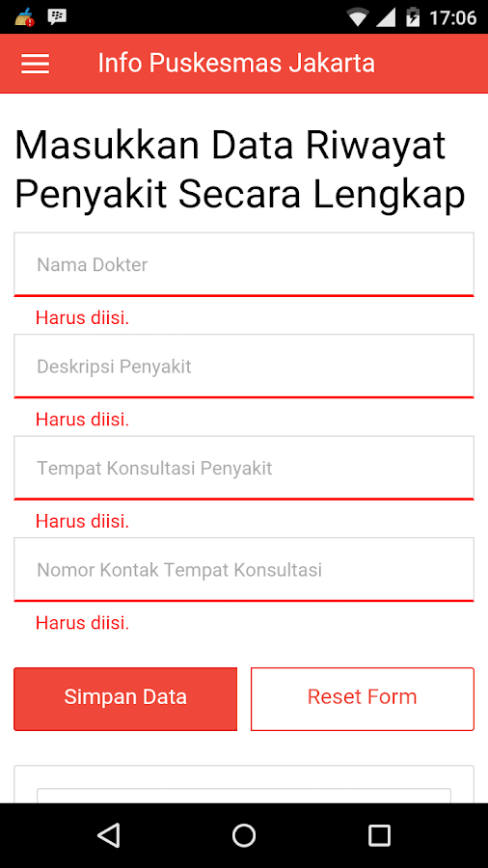Open the recent apps square button
This screenshot has height=868, width=488.
(x=380, y=835)
